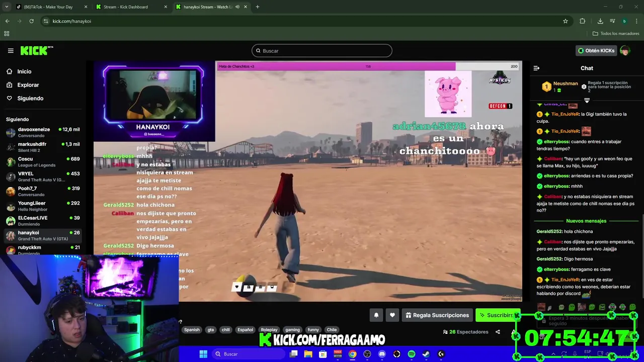Select the gaming tag
Image resolution: width=644 pixels, height=362 pixels.
tap(292, 330)
